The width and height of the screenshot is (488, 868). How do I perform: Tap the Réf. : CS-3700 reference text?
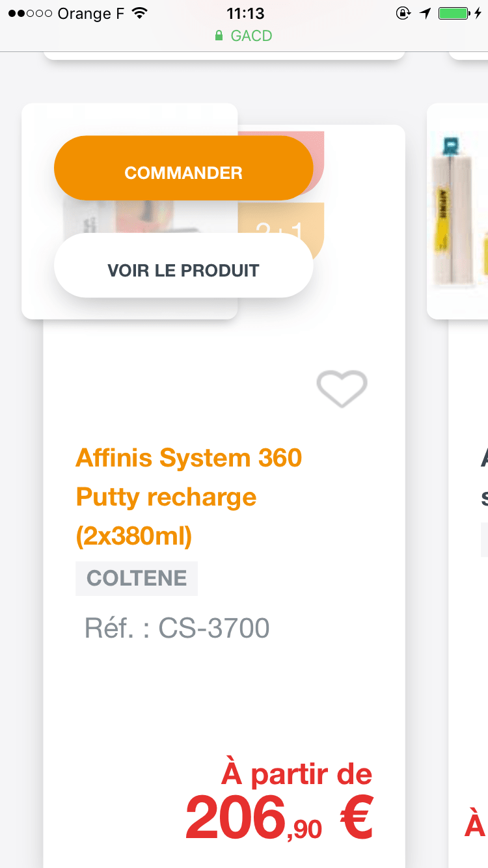177,628
